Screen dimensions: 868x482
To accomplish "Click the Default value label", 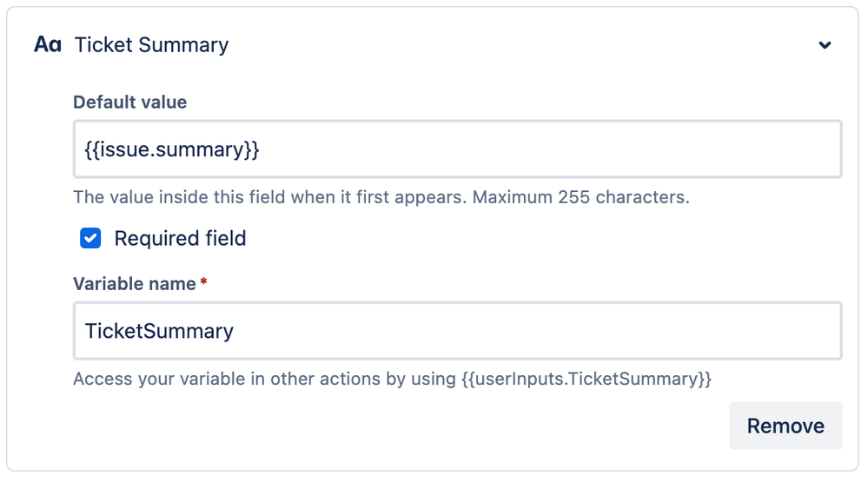I will point(129,102).
